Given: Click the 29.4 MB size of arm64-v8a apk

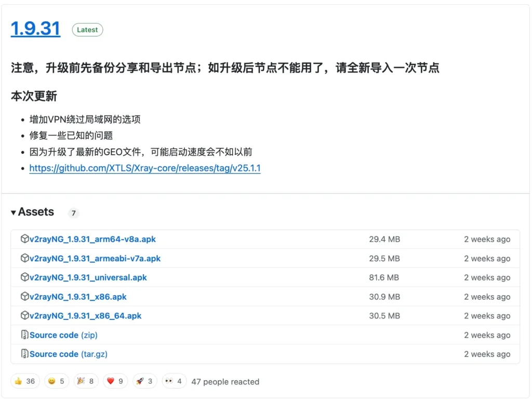Looking at the screenshot, I should [x=385, y=239].
